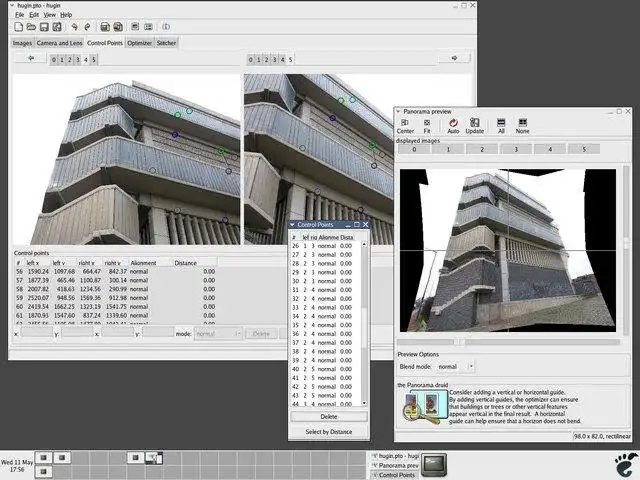Click the Auto icon in Panorama preview

click(453, 126)
